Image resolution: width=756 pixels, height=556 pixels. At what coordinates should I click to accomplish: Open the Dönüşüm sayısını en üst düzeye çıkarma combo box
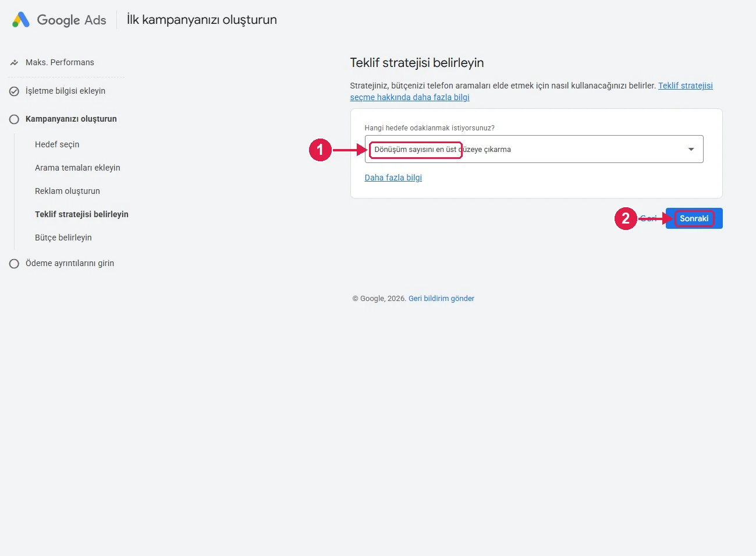(534, 149)
